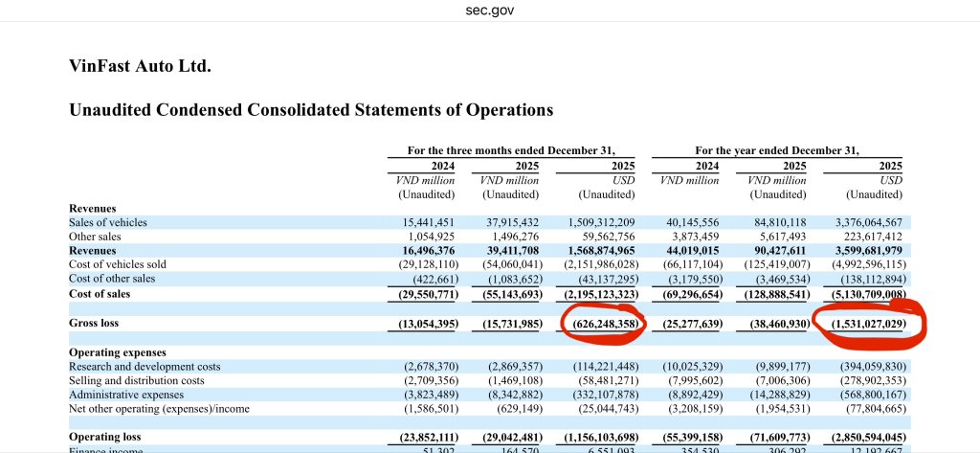Select the Cost of other sales label
Viewport: 980px width, 453px height.
coord(112,279)
